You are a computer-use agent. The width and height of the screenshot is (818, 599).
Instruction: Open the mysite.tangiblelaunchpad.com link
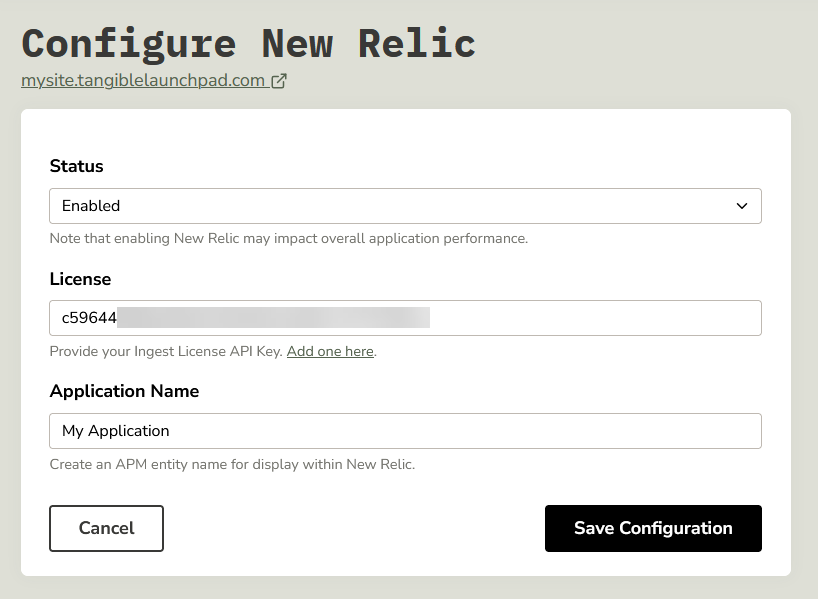[x=143, y=81]
